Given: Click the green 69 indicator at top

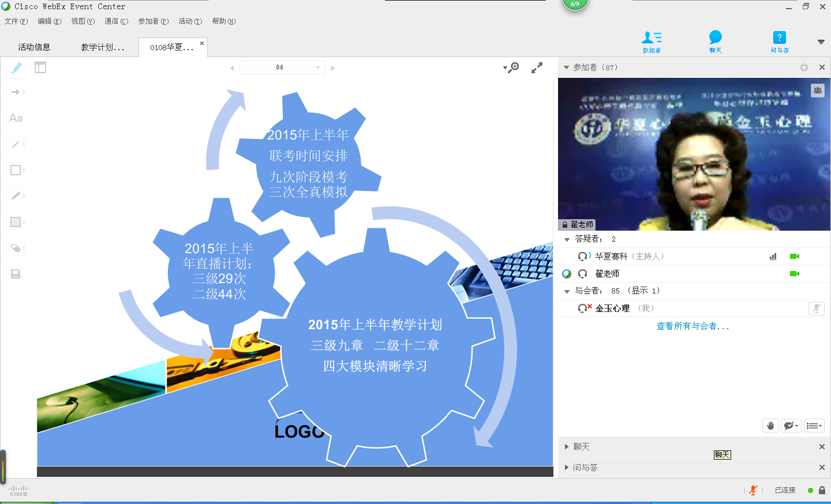Looking at the screenshot, I should point(575,4).
